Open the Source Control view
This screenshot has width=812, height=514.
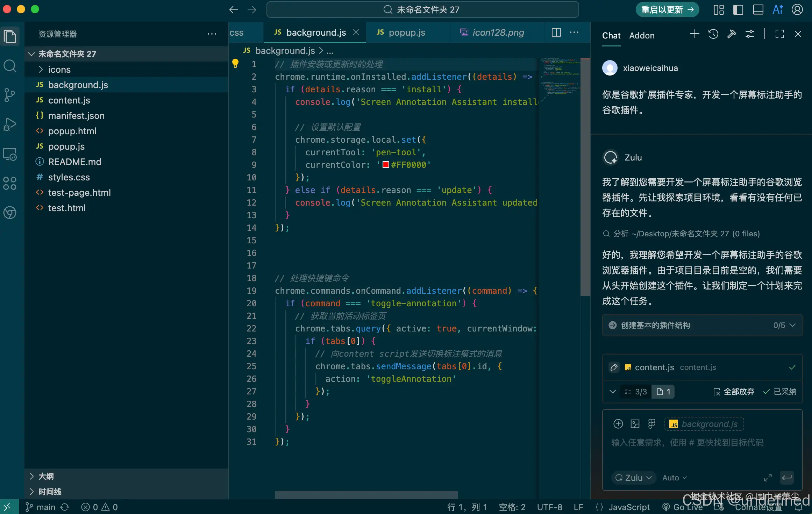coord(10,95)
